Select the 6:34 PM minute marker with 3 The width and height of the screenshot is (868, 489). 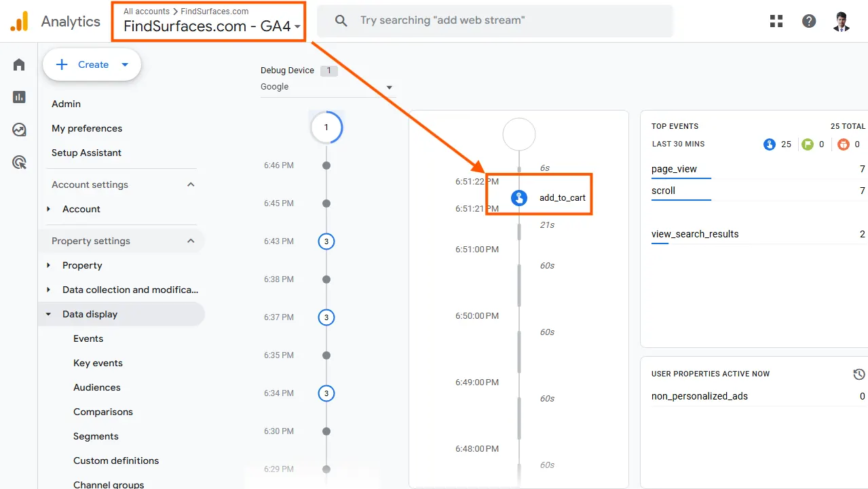pos(326,393)
